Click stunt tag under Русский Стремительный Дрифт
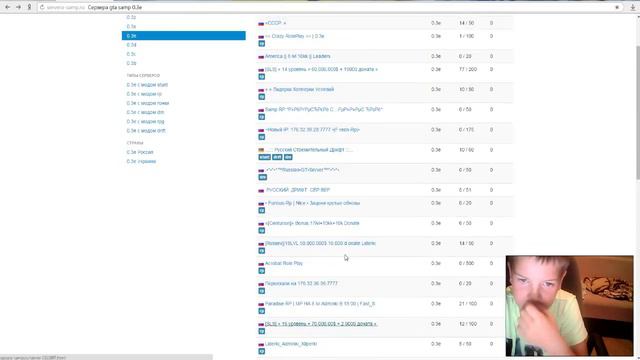This screenshot has width=640, height=360. pyautogui.click(x=264, y=157)
